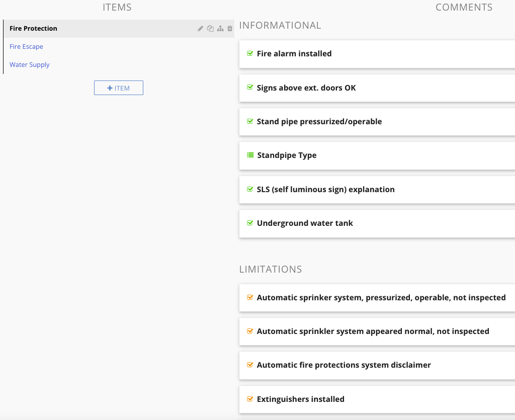Toggle green check beside Stand pipe pressurized/operable

pyautogui.click(x=250, y=121)
